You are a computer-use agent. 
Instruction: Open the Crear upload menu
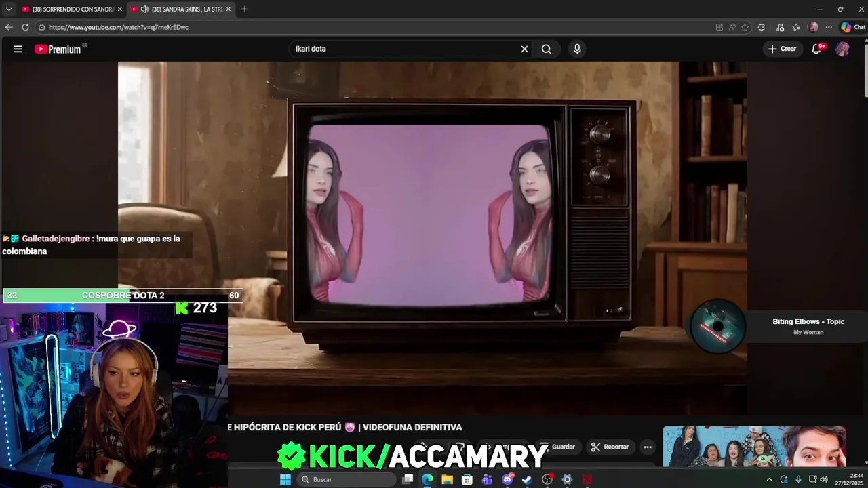point(782,49)
